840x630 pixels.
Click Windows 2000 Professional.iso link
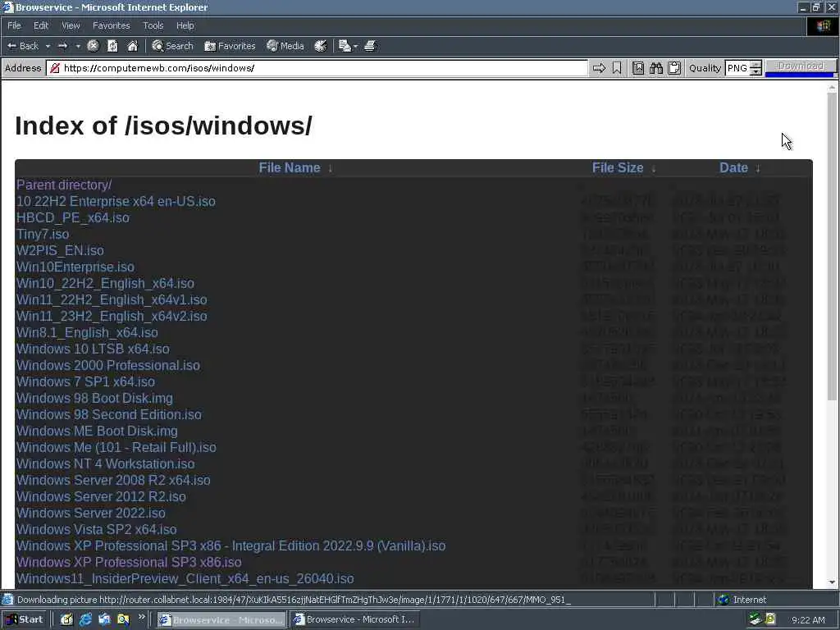pos(107,365)
